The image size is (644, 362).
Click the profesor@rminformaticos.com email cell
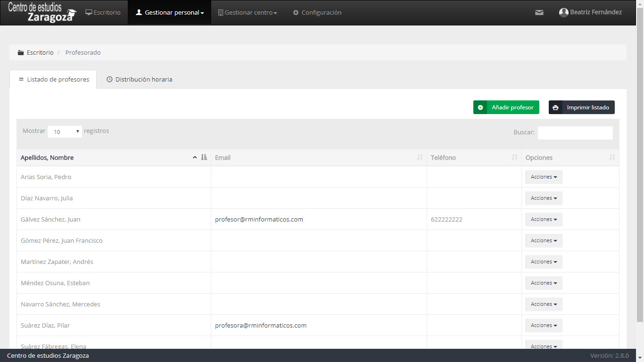pos(259,219)
